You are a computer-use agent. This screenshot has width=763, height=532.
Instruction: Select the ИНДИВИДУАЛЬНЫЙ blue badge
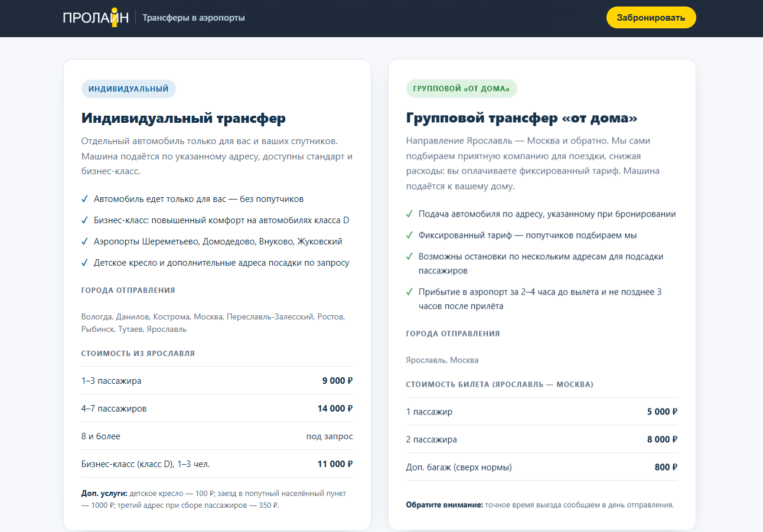coord(129,89)
